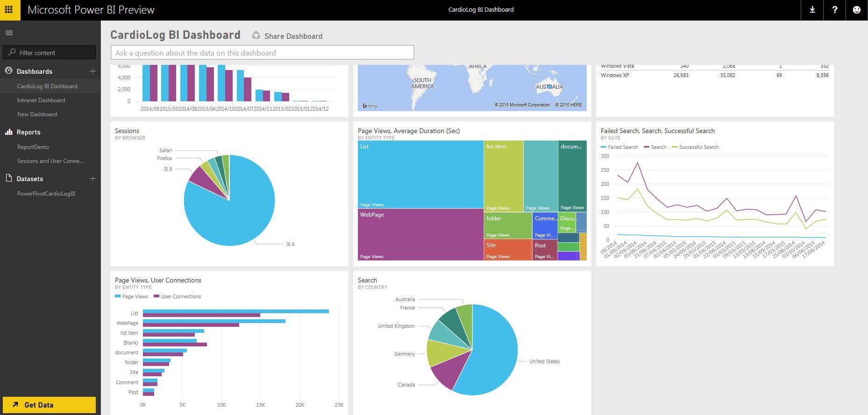This screenshot has height=415, width=868.
Task: Click the IE 8 label in Sessions pie
Action: 168,169
